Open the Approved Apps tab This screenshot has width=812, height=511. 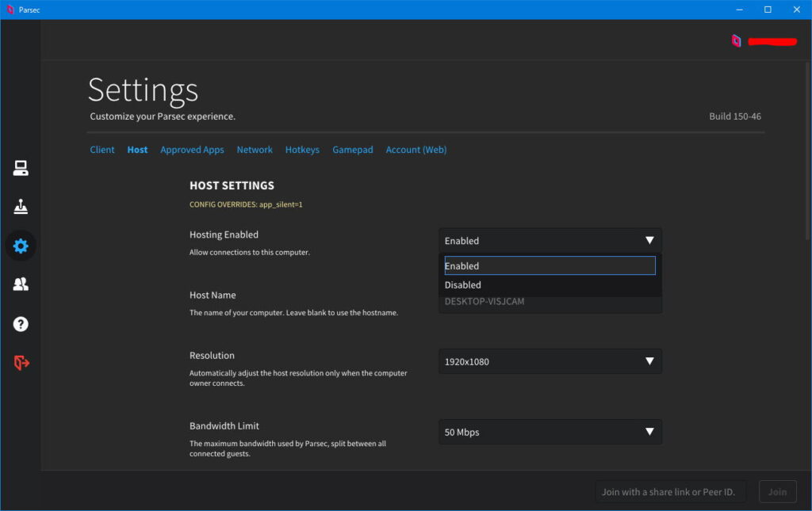click(192, 150)
